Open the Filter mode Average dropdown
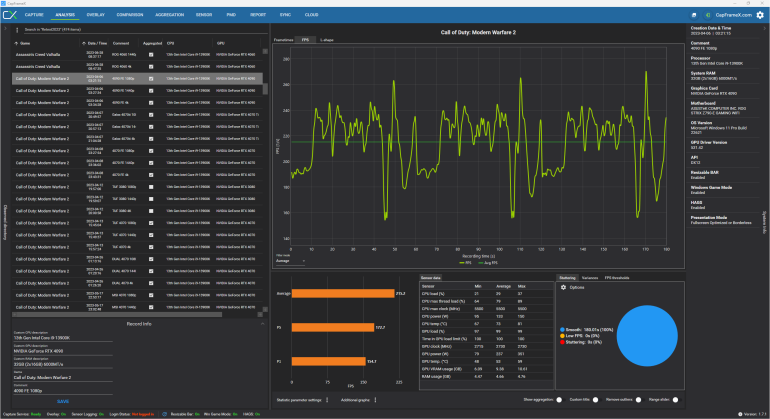The width and height of the screenshot is (770, 419). point(290,261)
